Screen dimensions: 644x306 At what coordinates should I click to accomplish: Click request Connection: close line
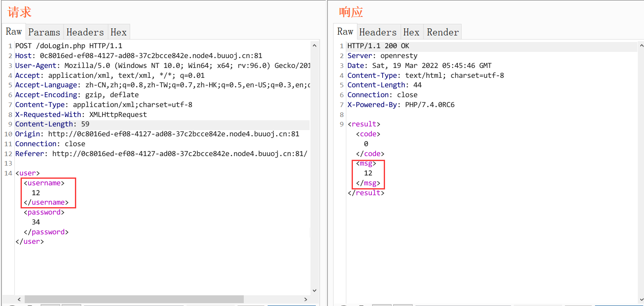pyautogui.click(x=50, y=144)
